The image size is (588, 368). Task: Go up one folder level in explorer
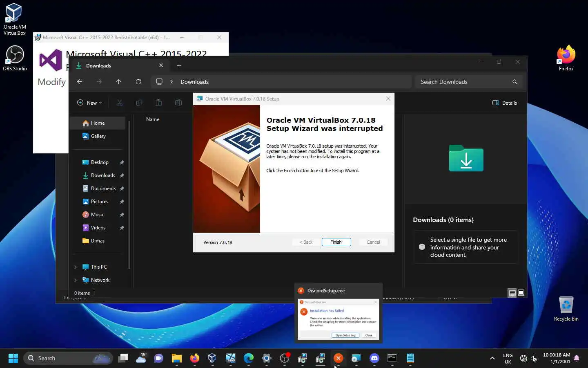[119, 82]
